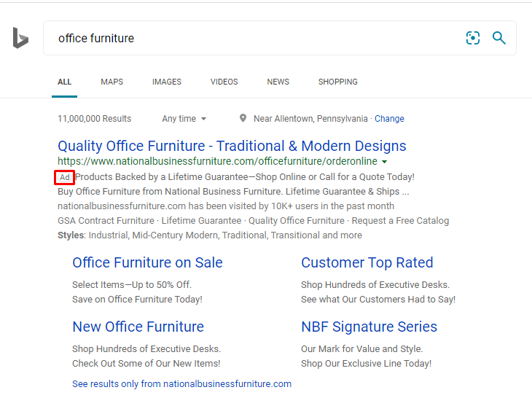The image size is (532, 398).
Task: Click Near Allentown, Pennsylvania text
Action: pyautogui.click(x=310, y=119)
